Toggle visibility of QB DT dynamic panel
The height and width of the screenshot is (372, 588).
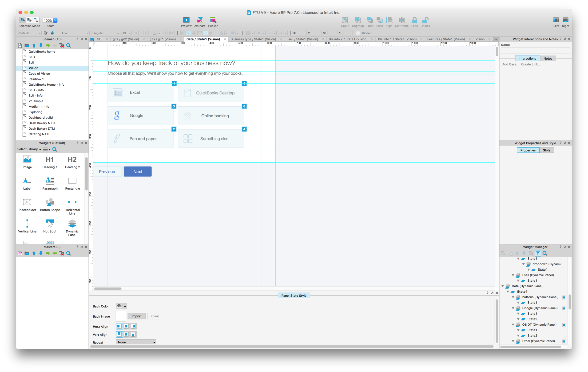pyautogui.click(x=564, y=325)
